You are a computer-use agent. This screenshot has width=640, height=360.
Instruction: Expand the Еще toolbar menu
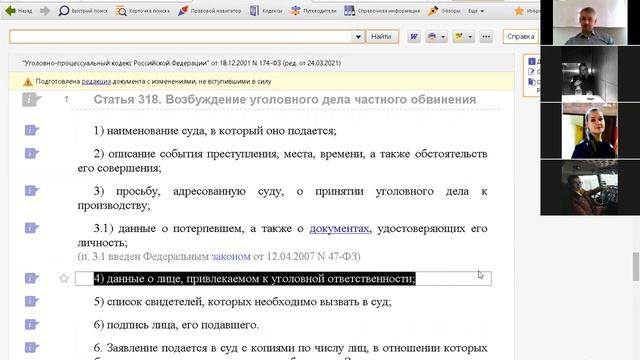(476, 11)
